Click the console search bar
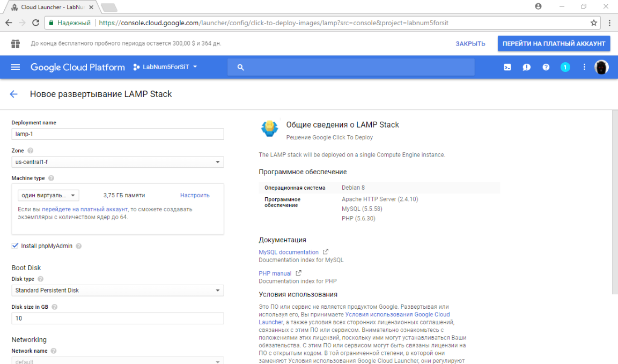The height and width of the screenshot is (364, 618). (351, 68)
